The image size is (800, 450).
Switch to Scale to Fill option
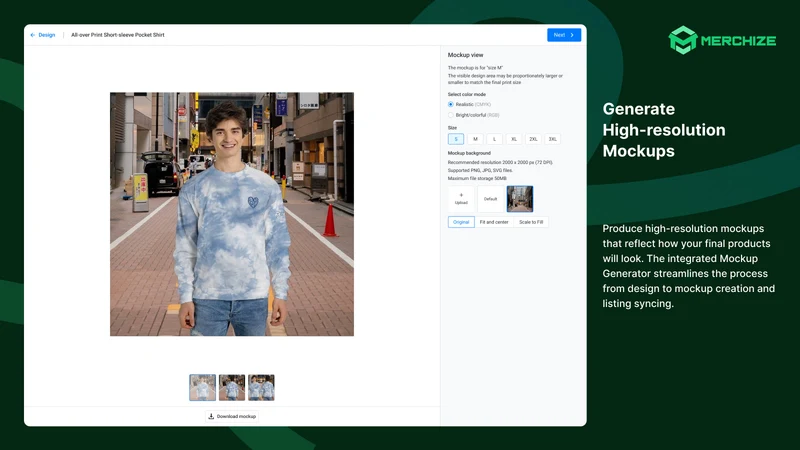[531, 222]
